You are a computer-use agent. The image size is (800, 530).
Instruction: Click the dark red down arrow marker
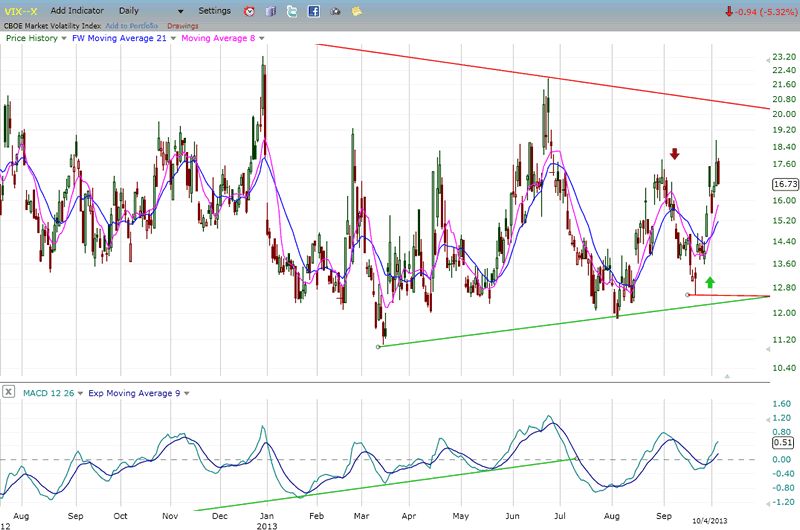[x=675, y=154]
